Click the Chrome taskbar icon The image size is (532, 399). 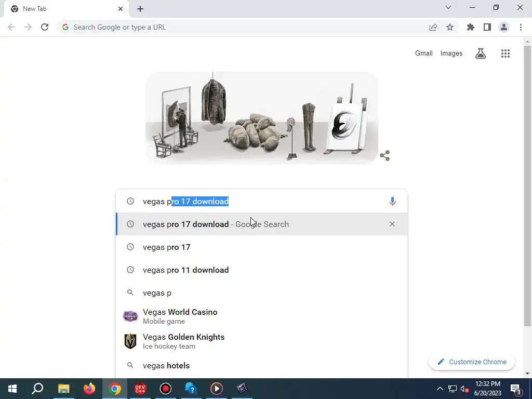click(115, 389)
